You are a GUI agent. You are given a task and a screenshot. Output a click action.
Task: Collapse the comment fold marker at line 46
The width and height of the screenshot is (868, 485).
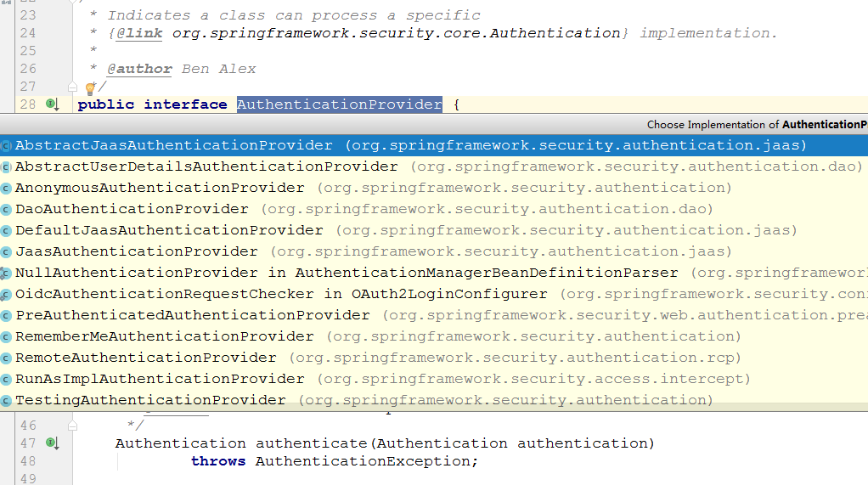pyautogui.click(x=72, y=426)
